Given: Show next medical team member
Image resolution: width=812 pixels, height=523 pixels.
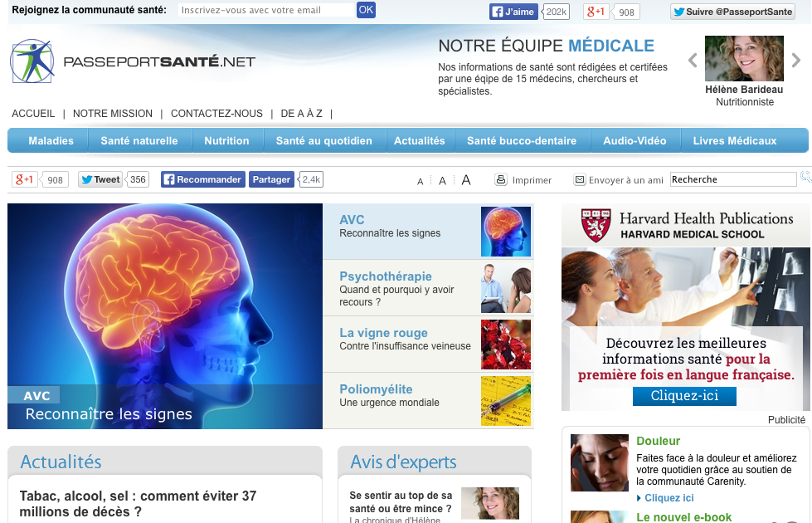Looking at the screenshot, I should (x=796, y=60).
